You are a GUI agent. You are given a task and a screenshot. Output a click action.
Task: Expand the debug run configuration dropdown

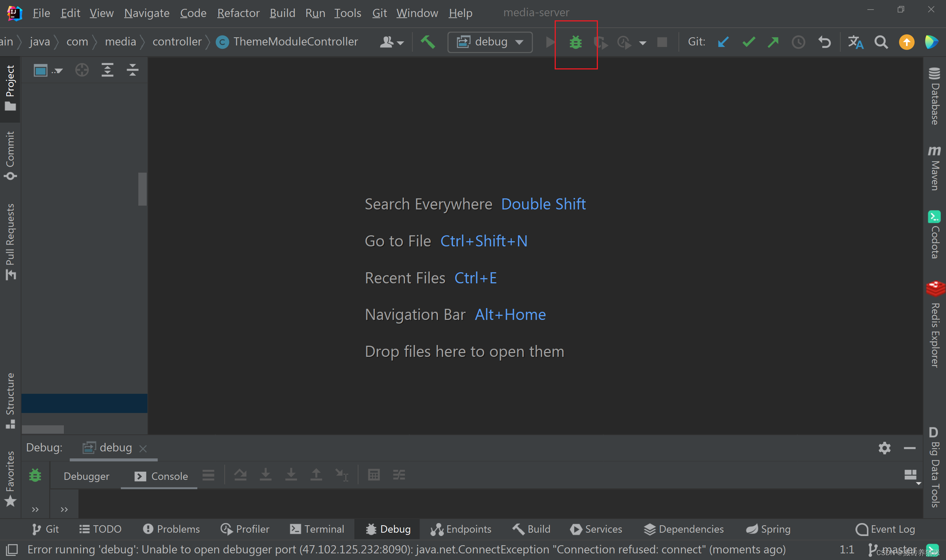pyautogui.click(x=520, y=41)
